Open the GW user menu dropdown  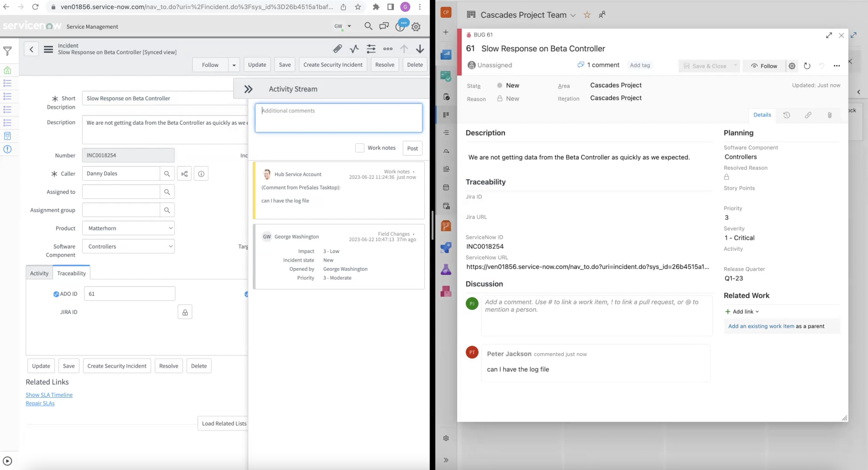click(x=343, y=26)
